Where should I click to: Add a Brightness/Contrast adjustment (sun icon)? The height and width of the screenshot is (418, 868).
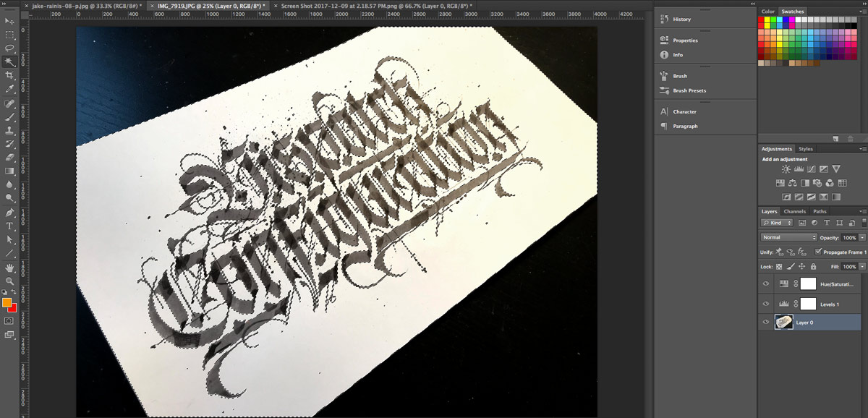tap(786, 169)
